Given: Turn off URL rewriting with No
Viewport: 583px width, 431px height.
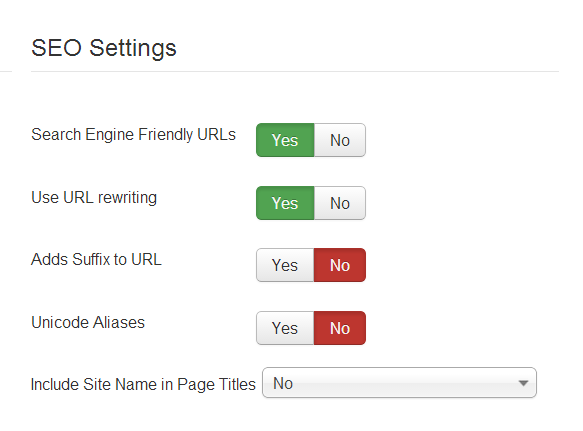Looking at the screenshot, I should coord(340,203).
